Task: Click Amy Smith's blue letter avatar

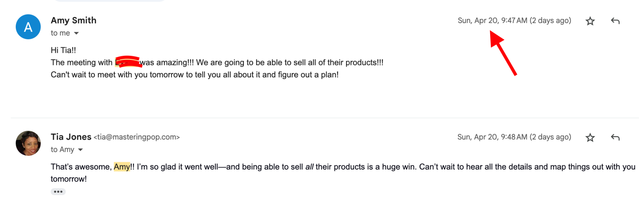Action: click(28, 27)
